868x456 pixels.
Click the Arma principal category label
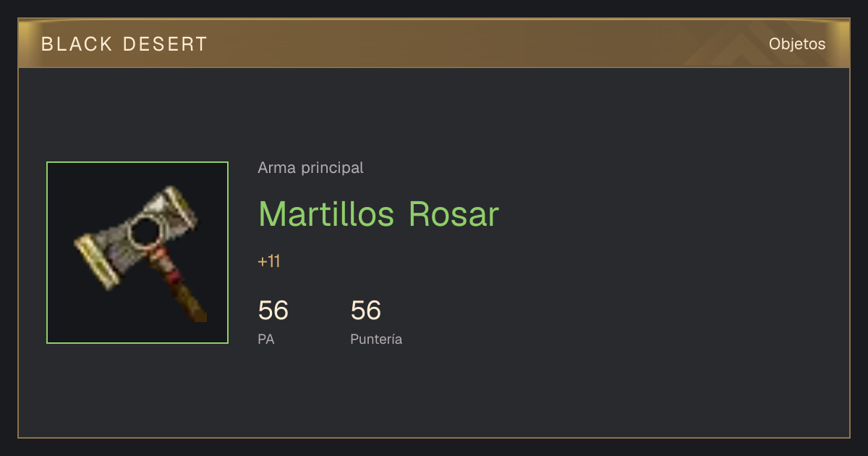click(310, 168)
